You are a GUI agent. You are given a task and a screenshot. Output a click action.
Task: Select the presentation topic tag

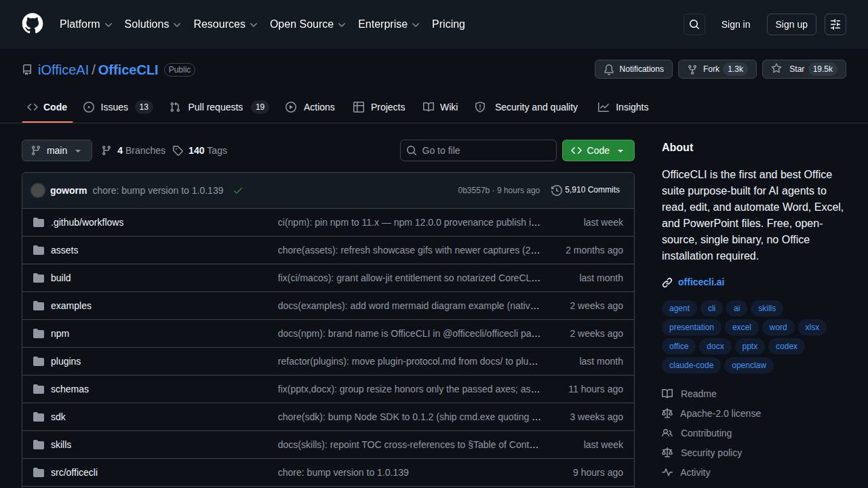[x=691, y=327]
